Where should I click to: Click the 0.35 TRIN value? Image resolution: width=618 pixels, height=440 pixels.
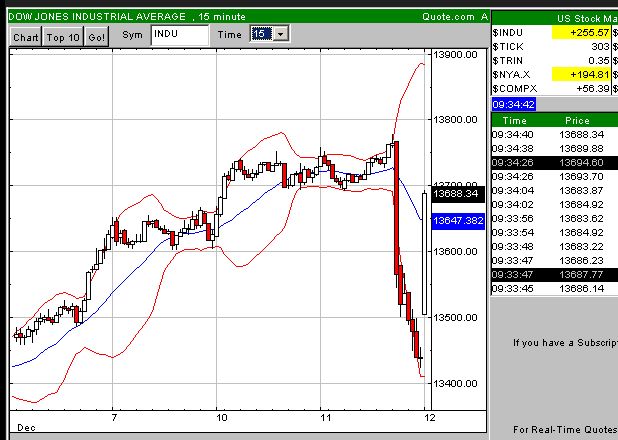[x=599, y=61]
